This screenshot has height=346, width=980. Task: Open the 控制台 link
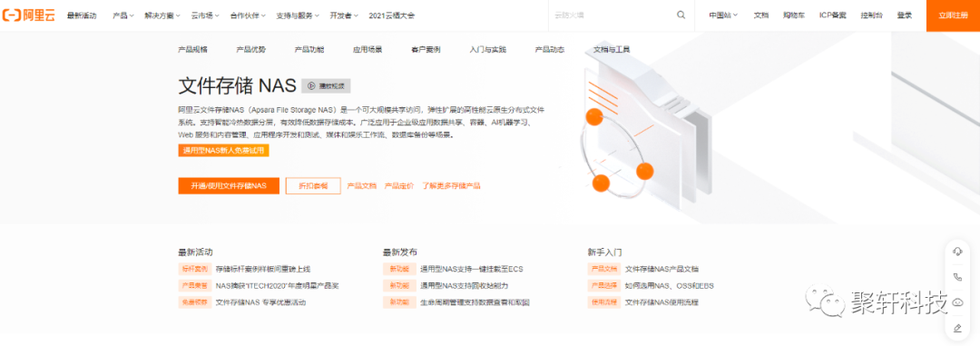[x=872, y=15]
